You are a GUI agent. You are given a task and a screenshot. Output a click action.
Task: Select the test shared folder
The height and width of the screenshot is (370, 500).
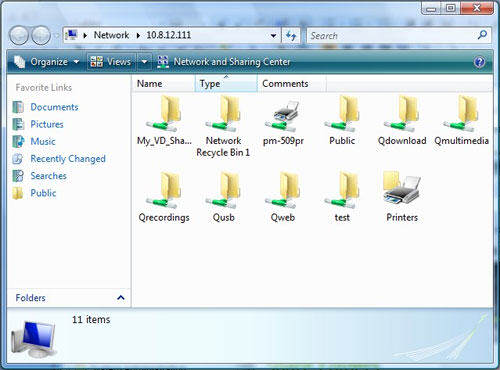click(x=342, y=197)
